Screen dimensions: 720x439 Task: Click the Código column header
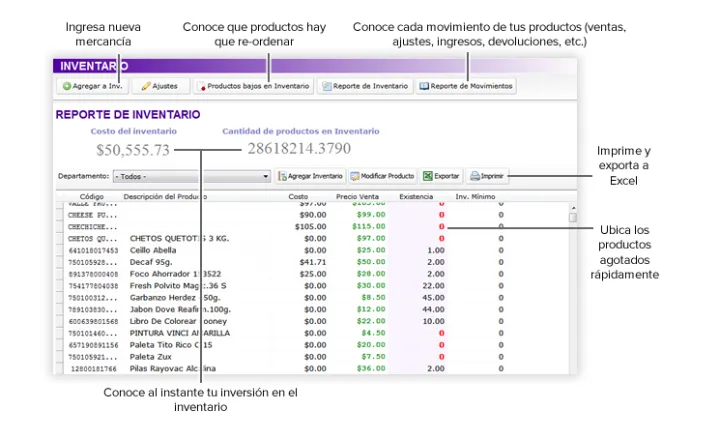tap(91, 197)
